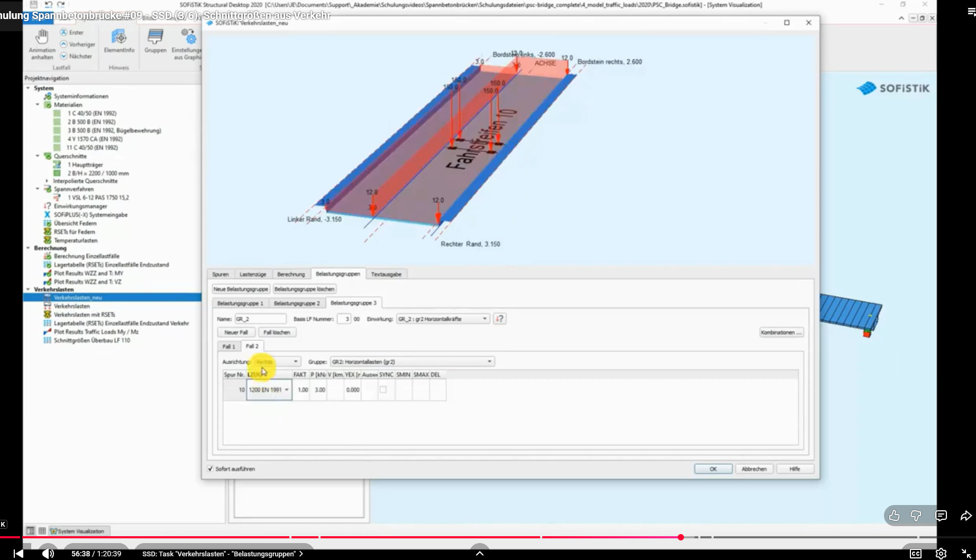
Task: Check the SYNC checkbox in lane row
Action: [x=383, y=390]
